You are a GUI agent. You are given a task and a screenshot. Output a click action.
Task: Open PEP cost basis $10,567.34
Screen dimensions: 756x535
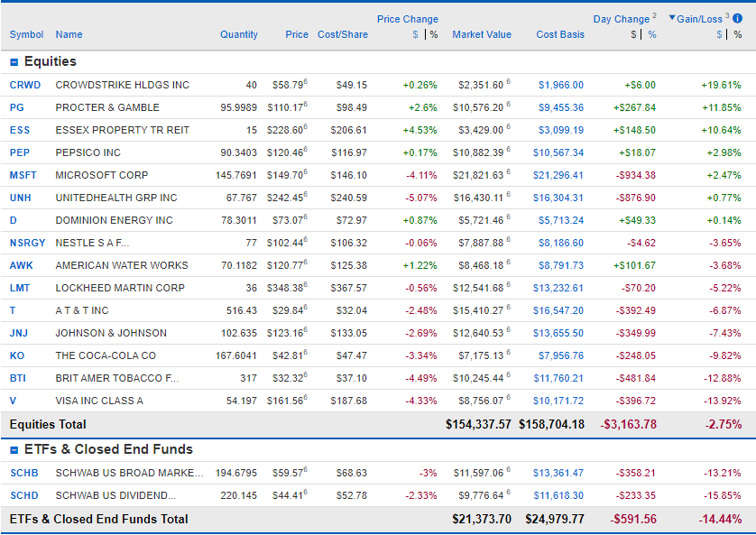(558, 153)
